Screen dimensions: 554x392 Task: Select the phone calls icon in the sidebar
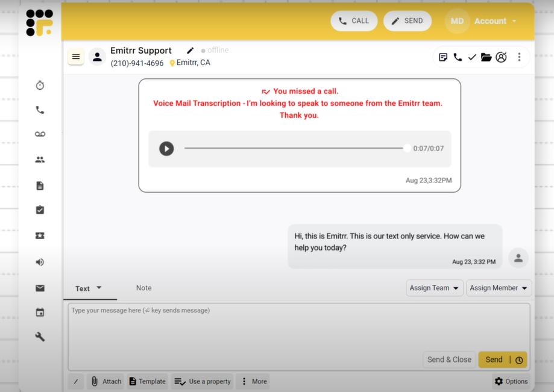[x=39, y=110]
